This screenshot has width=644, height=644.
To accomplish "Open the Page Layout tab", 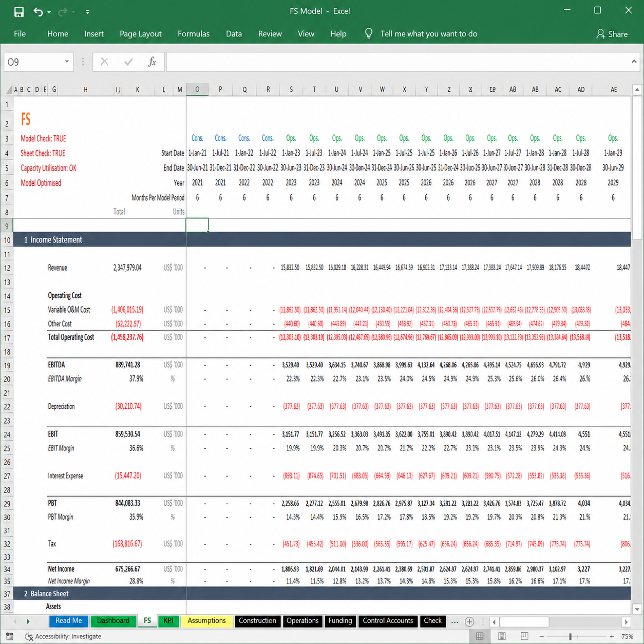I will (140, 34).
